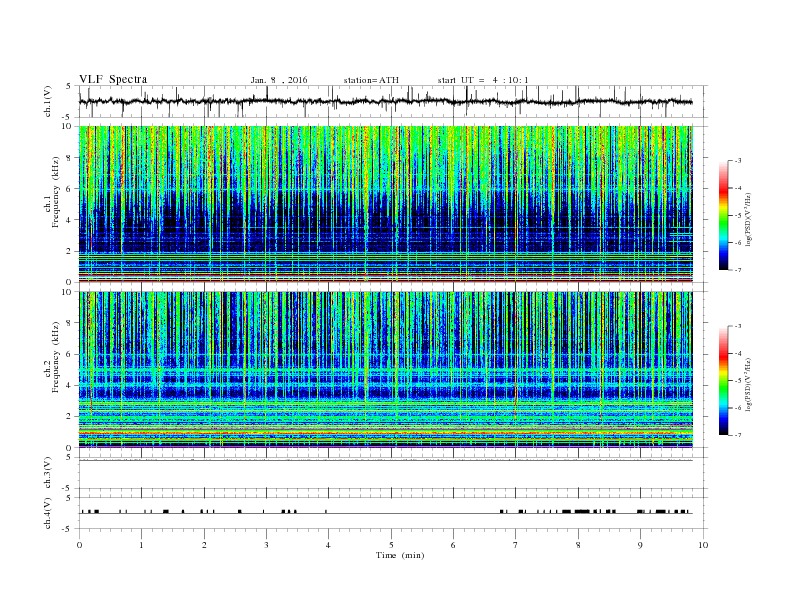The image size is (792, 612).
Task: Click the "4" tick on ch.1 frequency axis
Action: click(x=70, y=220)
